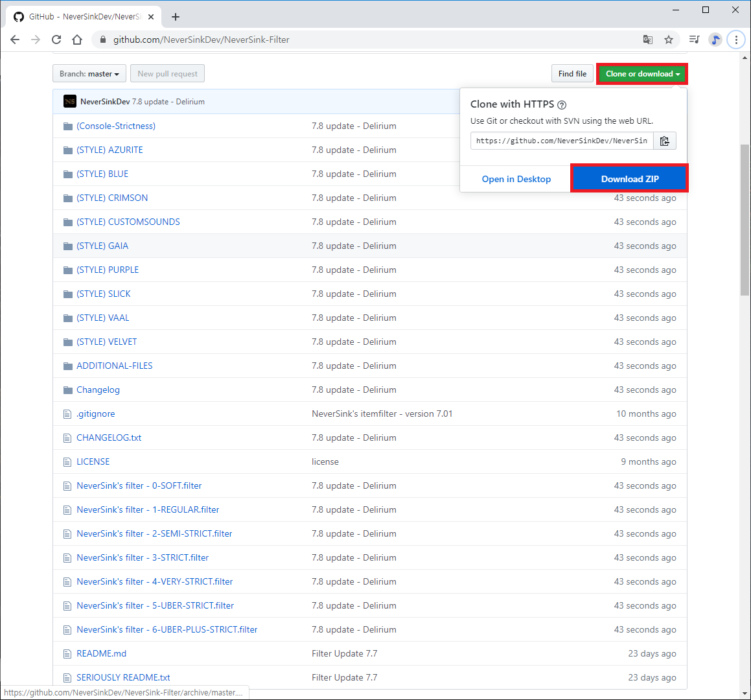Screen dimensions: 751x700
Task: Reload the GitHub page
Action: coord(56,40)
